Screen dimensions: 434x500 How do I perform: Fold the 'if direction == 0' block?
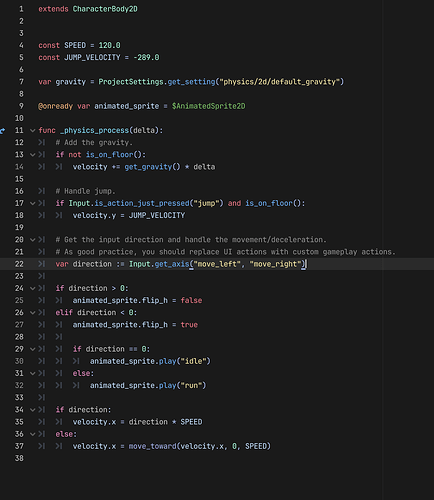click(33, 349)
